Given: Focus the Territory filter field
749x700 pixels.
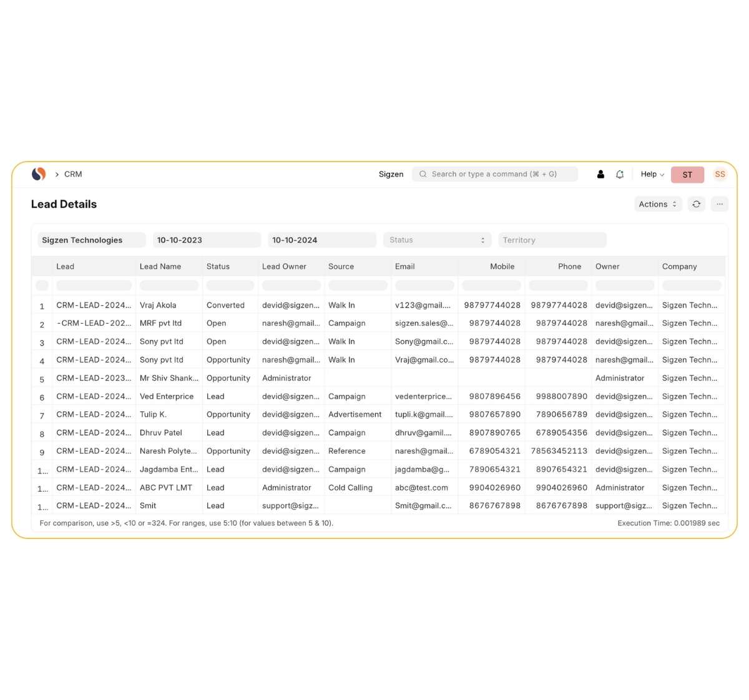Looking at the screenshot, I should (552, 240).
